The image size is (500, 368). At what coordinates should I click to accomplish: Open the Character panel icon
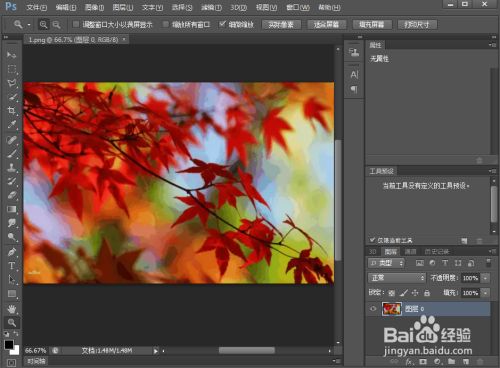[354, 75]
